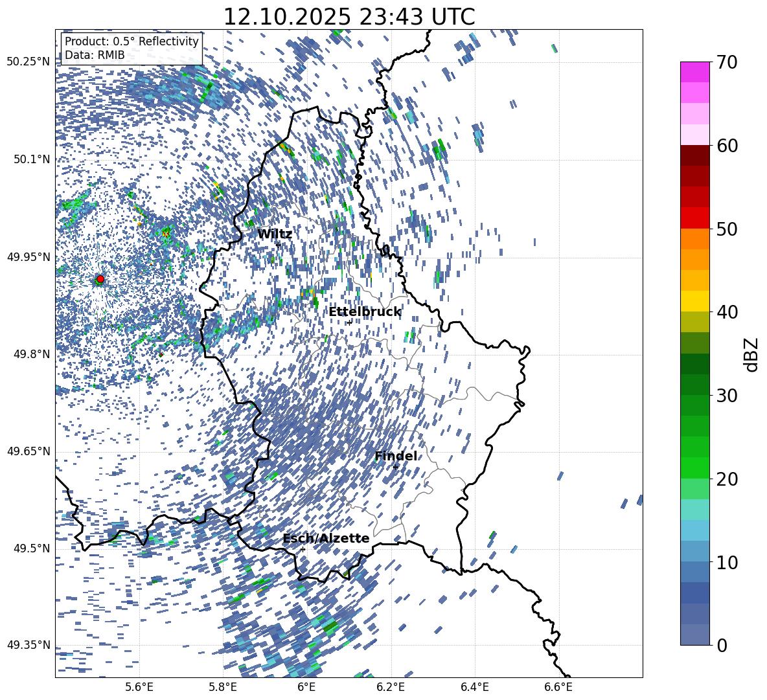Click the colorbar tick label 70
Image resolution: width=767 pixels, height=700 pixels.
tap(727, 63)
